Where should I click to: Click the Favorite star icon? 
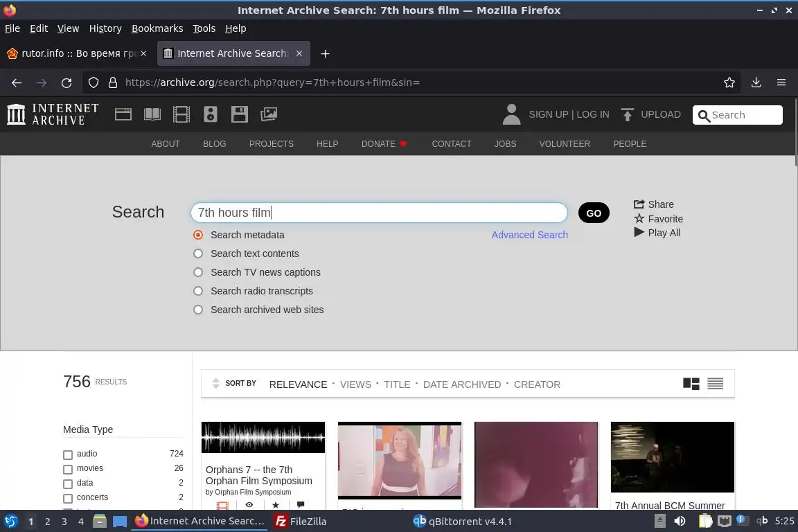click(639, 218)
